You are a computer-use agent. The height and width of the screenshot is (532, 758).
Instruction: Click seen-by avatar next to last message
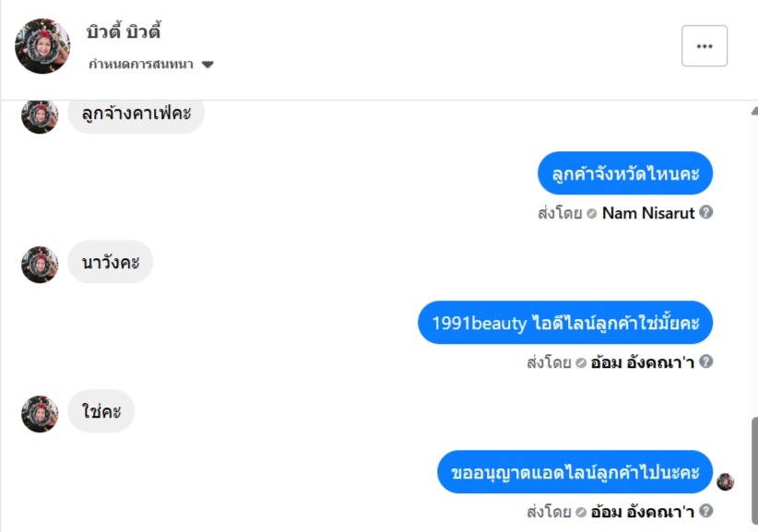(725, 481)
